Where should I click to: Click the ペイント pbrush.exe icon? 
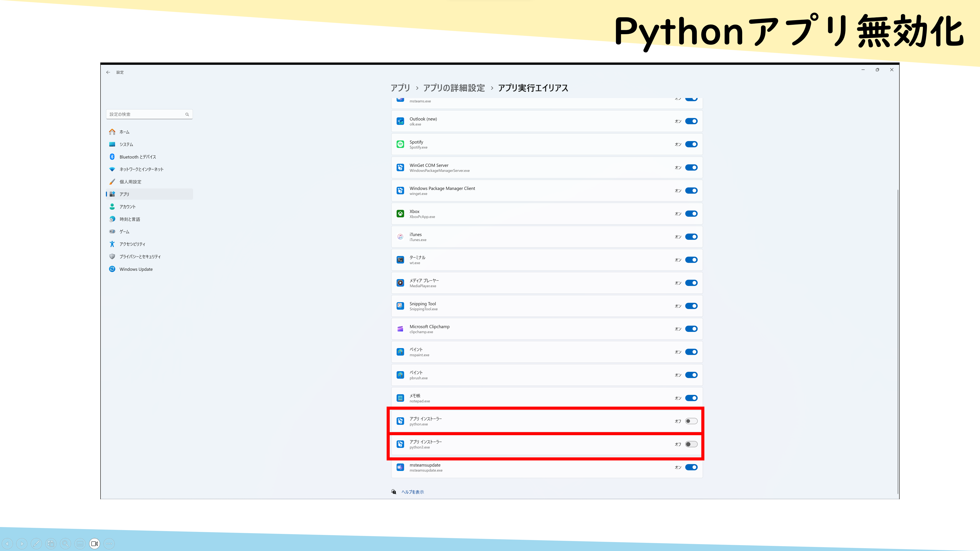400,375
